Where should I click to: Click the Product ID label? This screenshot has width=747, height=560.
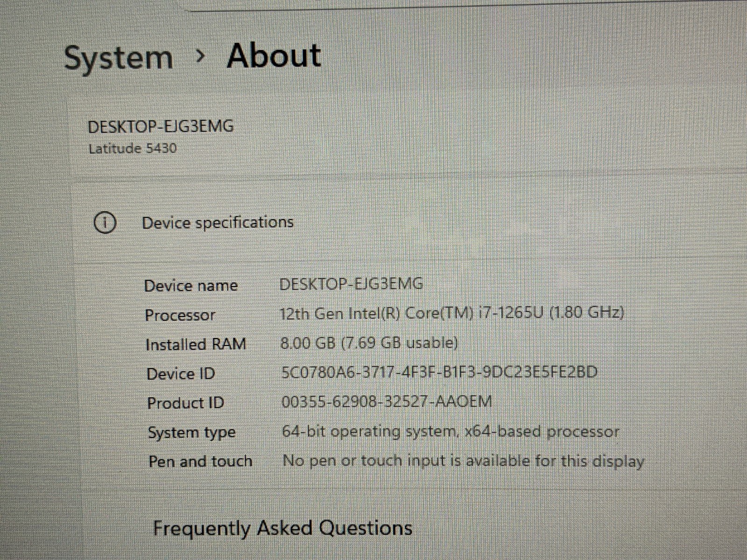tap(186, 403)
